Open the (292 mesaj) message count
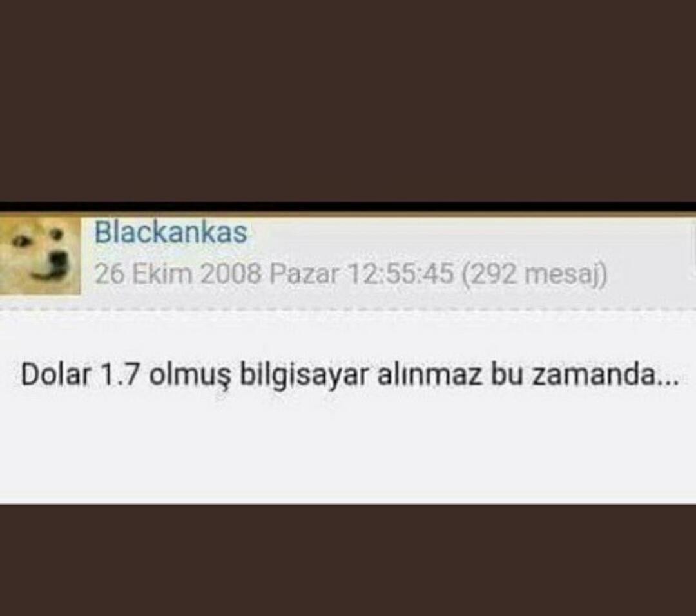 [x=534, y=274]
